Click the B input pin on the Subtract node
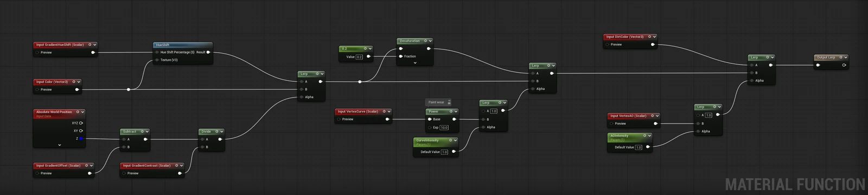This screenshot has height=195, width=868. coord(124,147)
